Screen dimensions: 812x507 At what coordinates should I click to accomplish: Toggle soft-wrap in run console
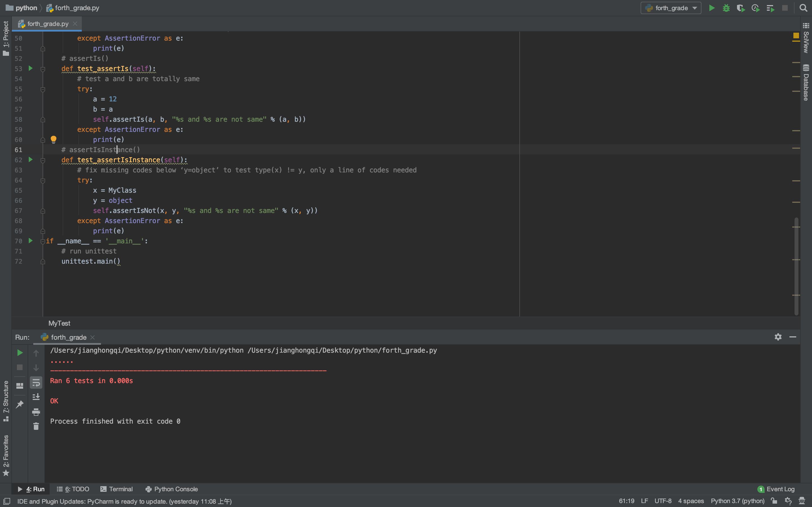coord(36,383)
